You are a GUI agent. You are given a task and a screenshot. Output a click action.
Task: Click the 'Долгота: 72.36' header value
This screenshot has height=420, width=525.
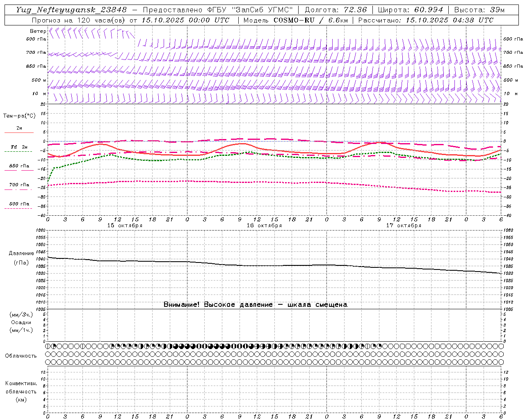point(336,10)
